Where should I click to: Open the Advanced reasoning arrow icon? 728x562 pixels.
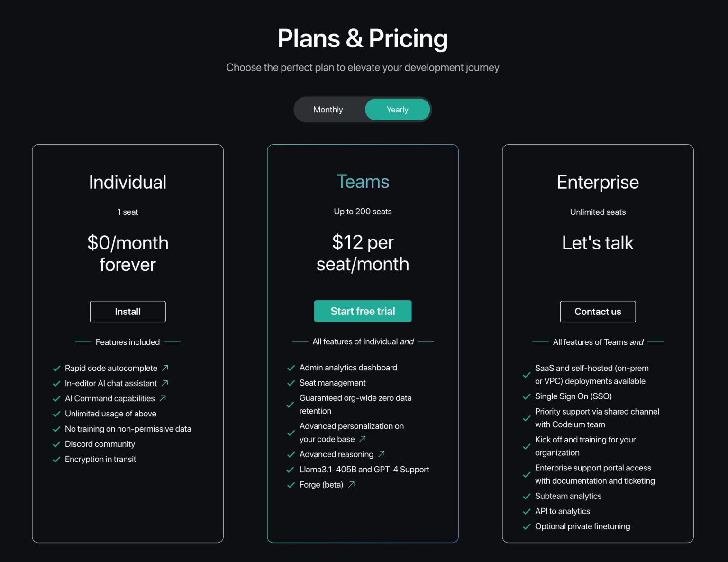(x=382, y=454)
